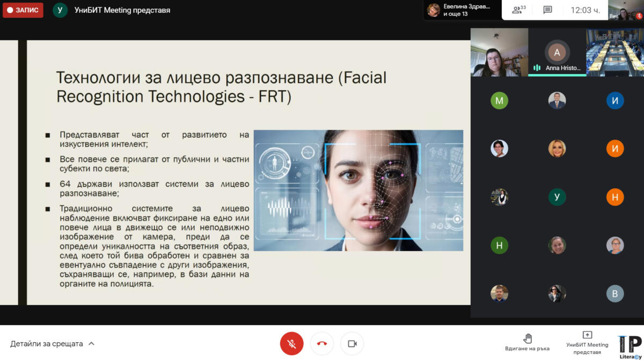Image resolution: width=644 pixels, height=362 pixels.
Task: Click the УниБИТ Meeting представя presenting button at the bottom
Action: click(x=587, y=343)
